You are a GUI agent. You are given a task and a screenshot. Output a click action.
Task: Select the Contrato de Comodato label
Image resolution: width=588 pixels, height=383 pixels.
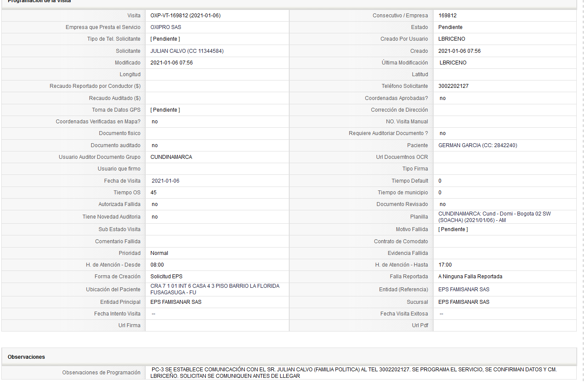401,241
